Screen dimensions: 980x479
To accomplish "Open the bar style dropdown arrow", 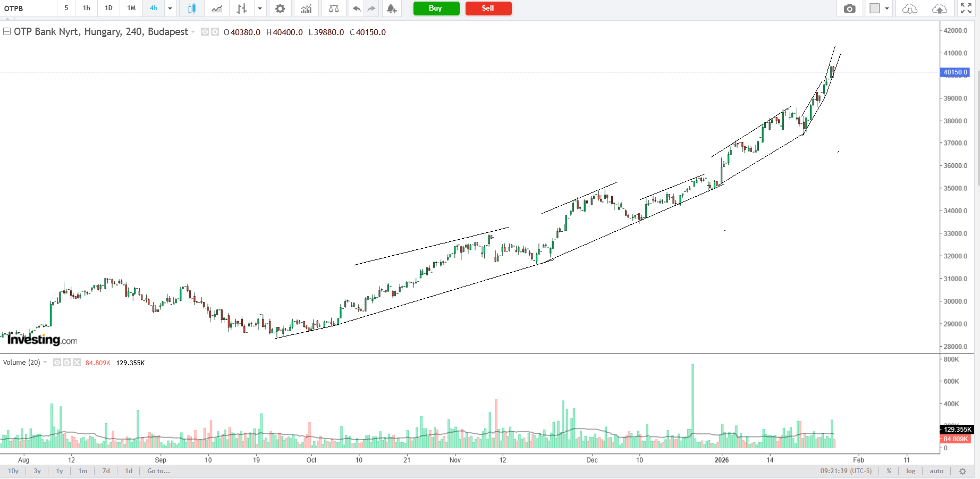I will [x=260, y=9].
